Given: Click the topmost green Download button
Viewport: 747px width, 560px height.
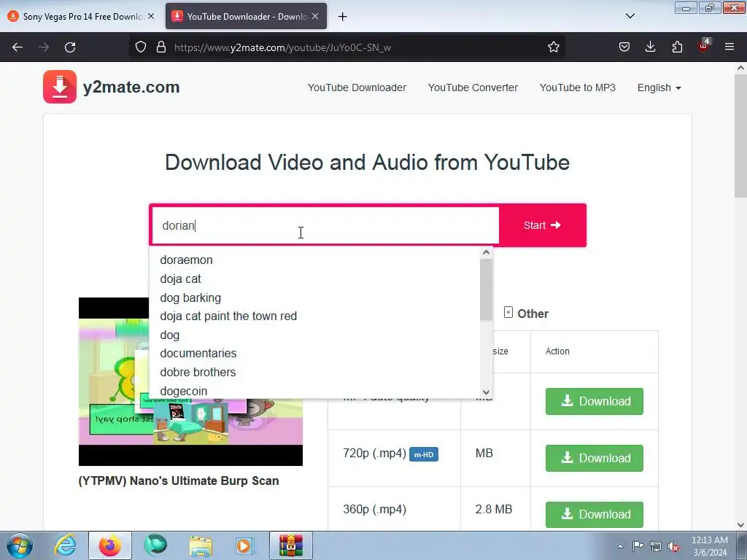Looking at the screenshot, I should click(x=594, y=402).
